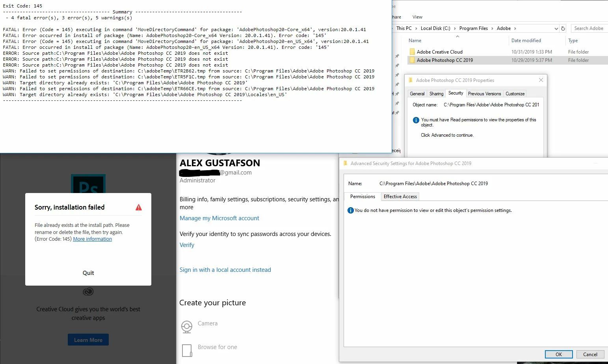Viewport: 608px width, 364px height.
Task: Click Program Files in the breadcrumb
Action: click(x=474, y=28)
